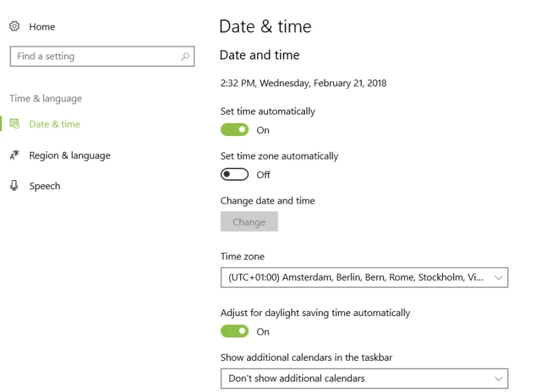
Task: Click the Date & time calendar icon
Action: [x=14, y=124]
